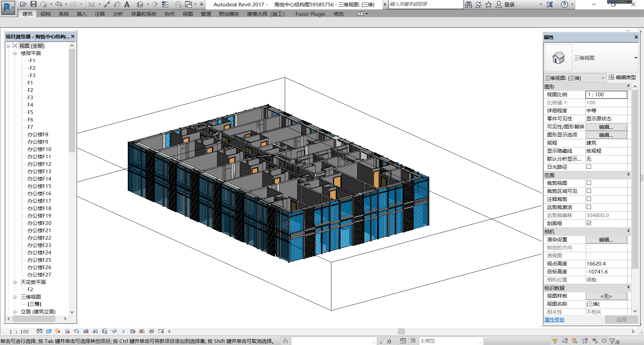Click the Thin Lines icon
This screenshot has height=345, width=644.
(x=165, y=4)
